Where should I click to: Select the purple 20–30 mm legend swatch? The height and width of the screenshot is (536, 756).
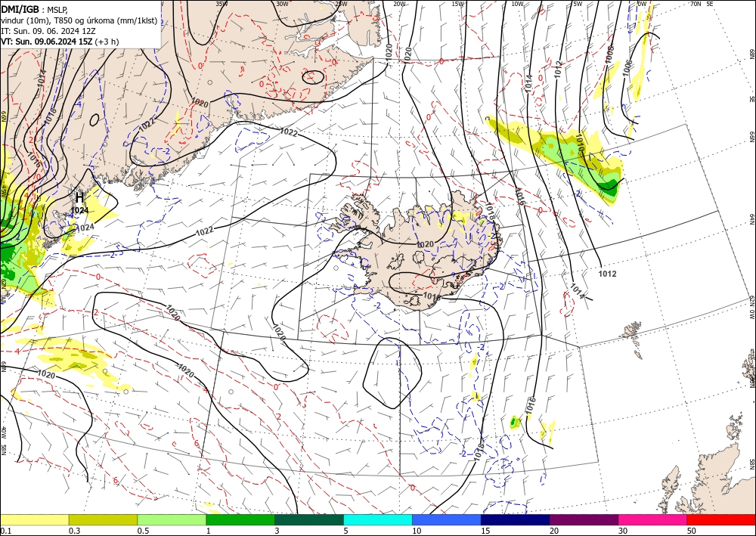click(584, 519)
